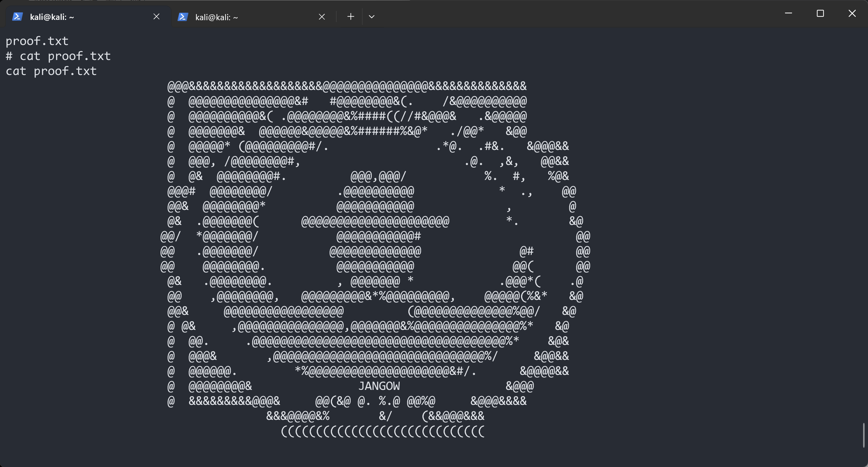
Task: Click the first 'proof.txt' line
Action: click(37, 41)
